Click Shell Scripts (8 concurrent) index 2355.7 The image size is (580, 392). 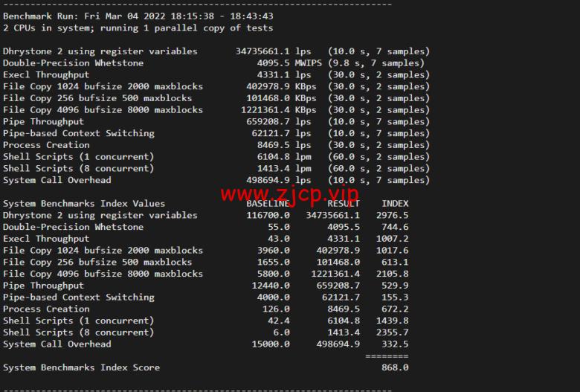click(x=393, y=332)
